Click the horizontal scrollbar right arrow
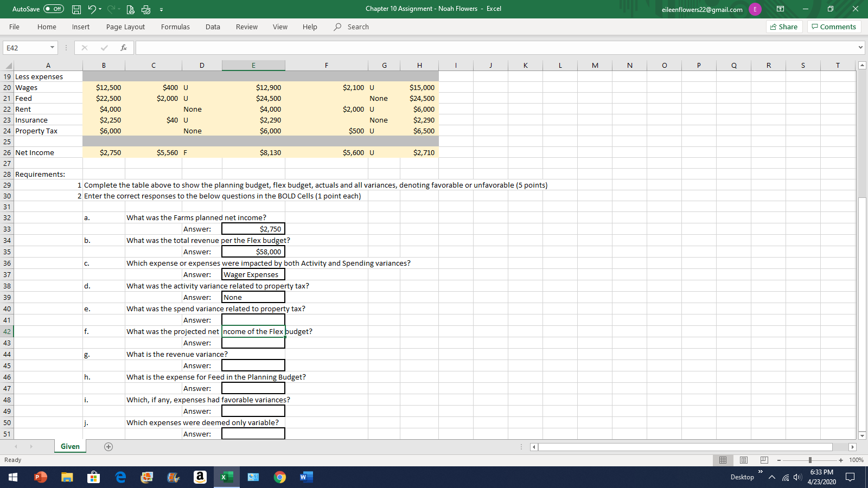 (852, 447)
